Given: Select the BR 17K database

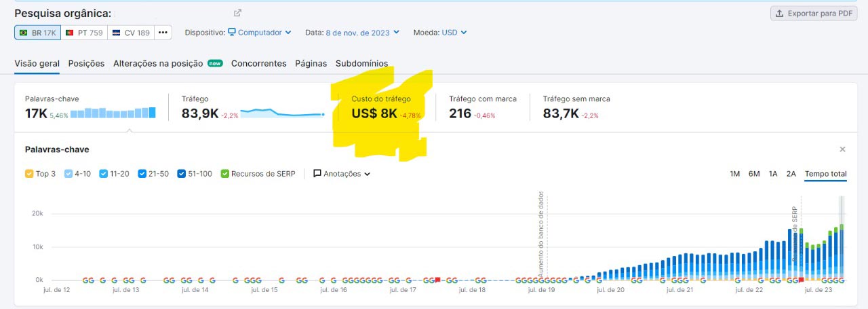Looking at the screenshot, I should [37, 33].
